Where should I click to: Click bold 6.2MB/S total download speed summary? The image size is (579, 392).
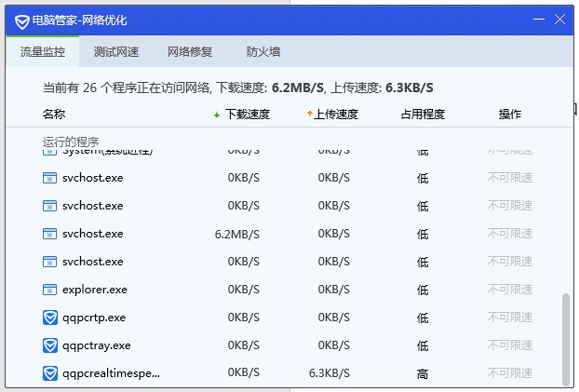tap(298, 88)
